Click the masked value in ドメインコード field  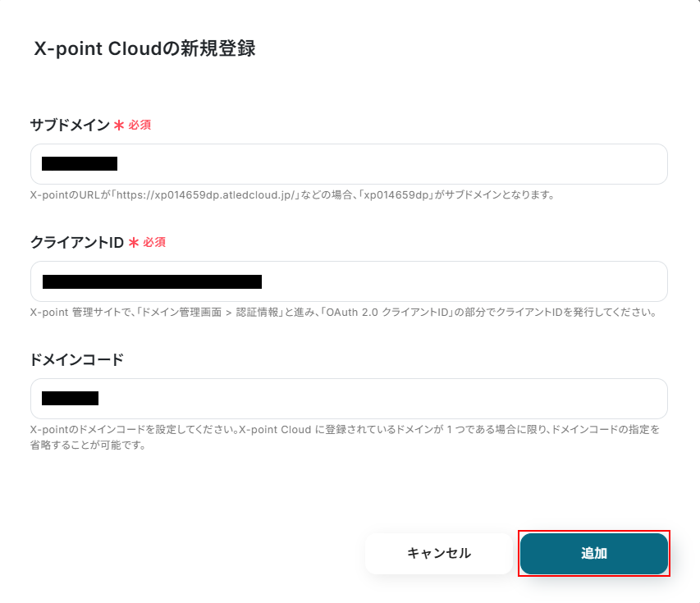70,399
